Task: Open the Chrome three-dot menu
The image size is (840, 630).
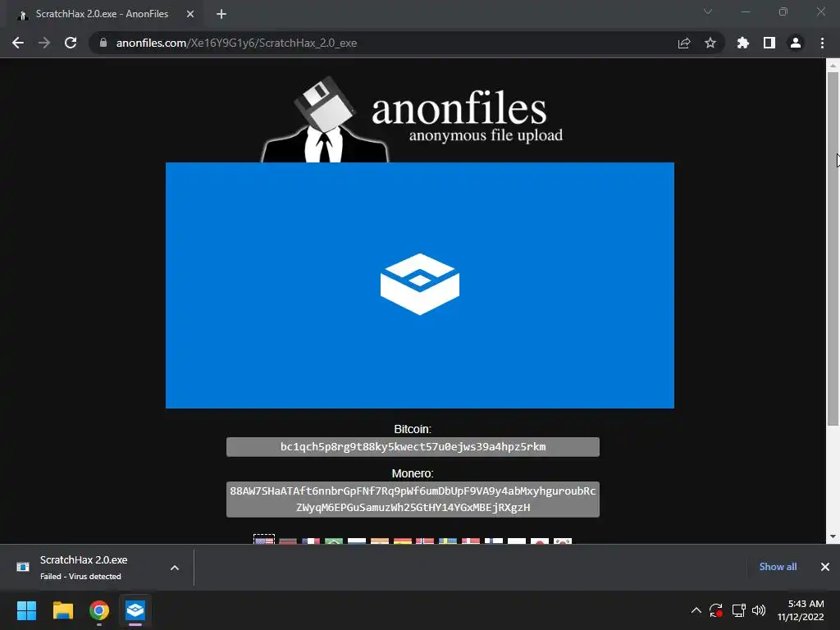Action: pos(822,43)
